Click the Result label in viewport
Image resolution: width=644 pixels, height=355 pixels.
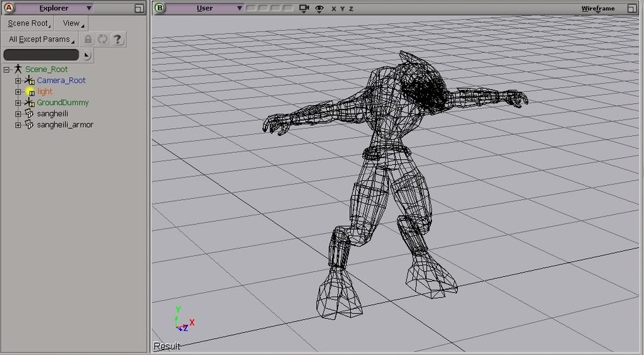click(167, 346)
